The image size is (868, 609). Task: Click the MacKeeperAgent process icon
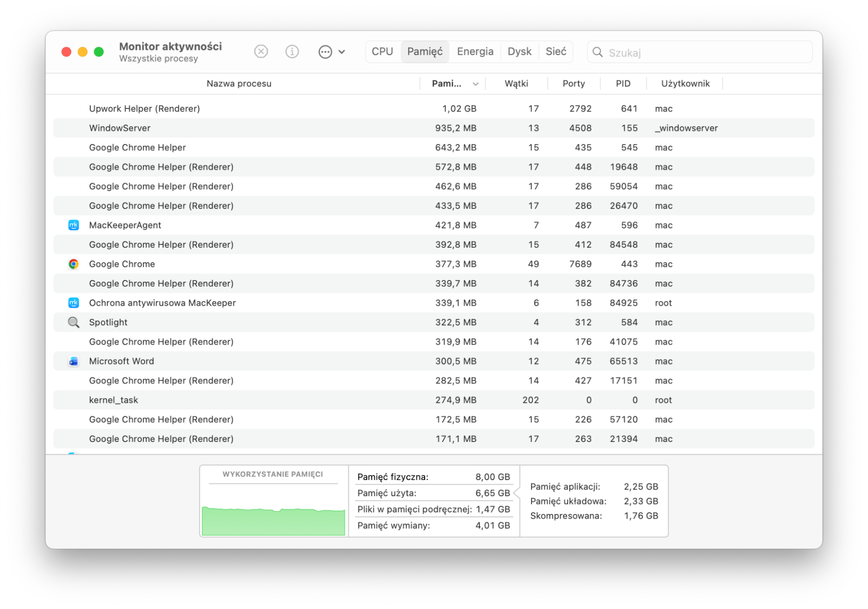click(x=73, y=225)
